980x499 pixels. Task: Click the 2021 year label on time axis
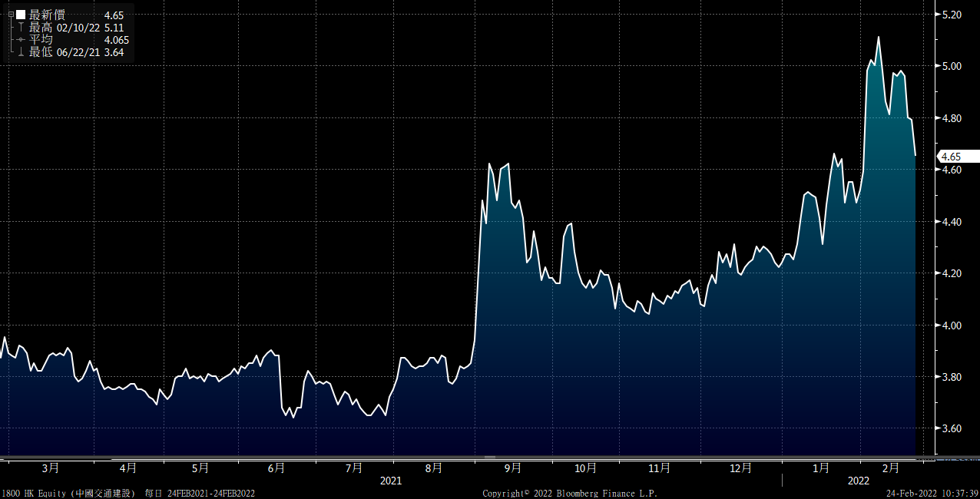tap(391, 481)
